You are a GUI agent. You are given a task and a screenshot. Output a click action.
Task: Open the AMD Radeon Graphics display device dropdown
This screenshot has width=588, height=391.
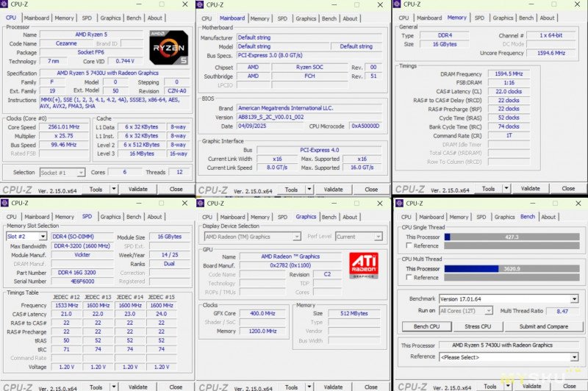pyautogui.click(x=252, y=237)
